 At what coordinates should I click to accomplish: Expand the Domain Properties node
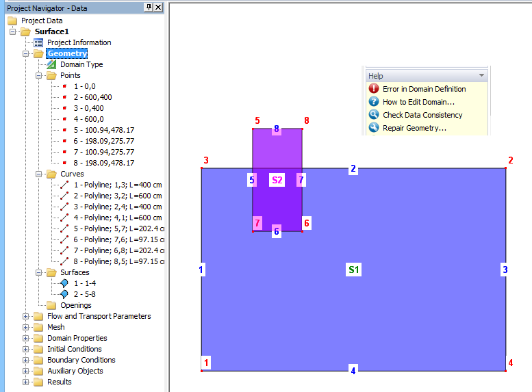pos(25,338)
